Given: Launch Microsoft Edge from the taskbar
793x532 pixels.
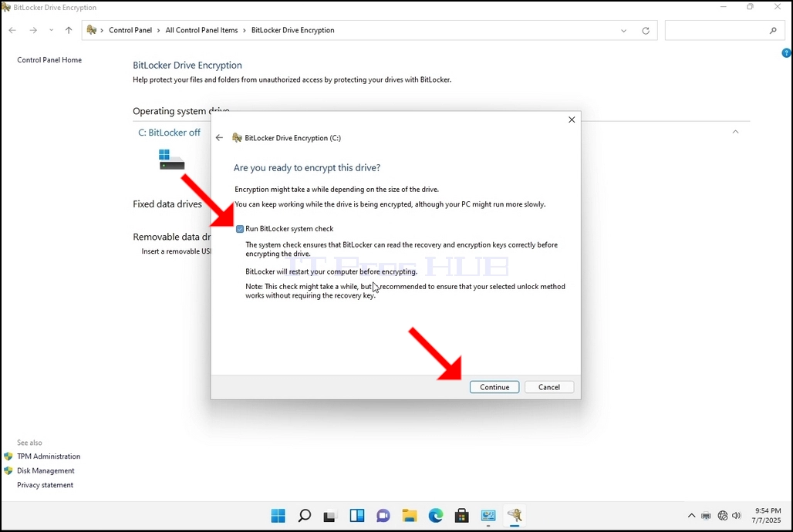Looking at the screenshot, I should (x=435, y=515).
